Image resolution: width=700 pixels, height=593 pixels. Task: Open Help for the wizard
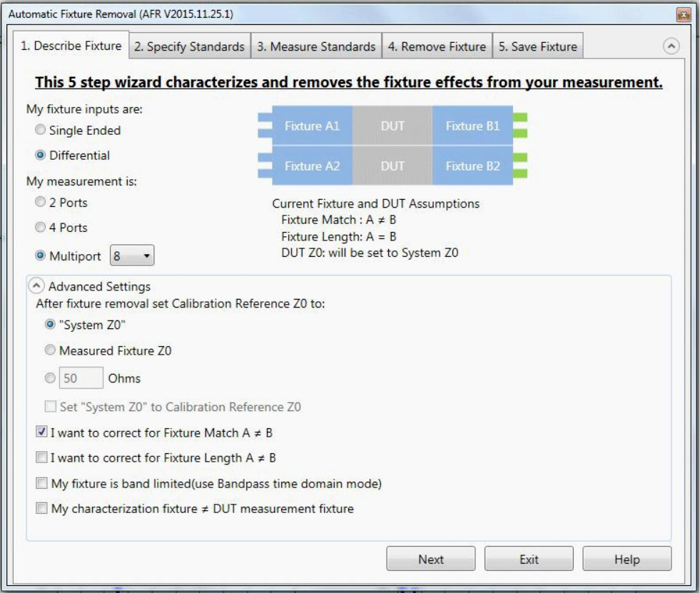click(x=627, y=559)
